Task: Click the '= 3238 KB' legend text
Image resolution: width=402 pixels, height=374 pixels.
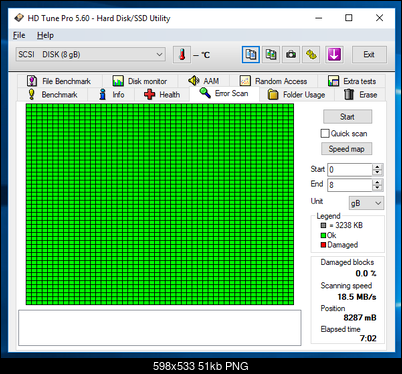Action: pos(346,225)
